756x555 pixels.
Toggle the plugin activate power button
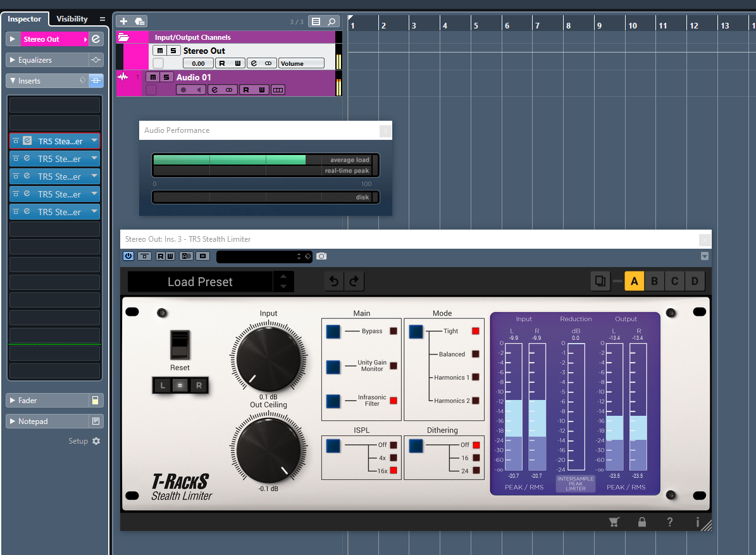pyautogui.click(x=128, y=256)
